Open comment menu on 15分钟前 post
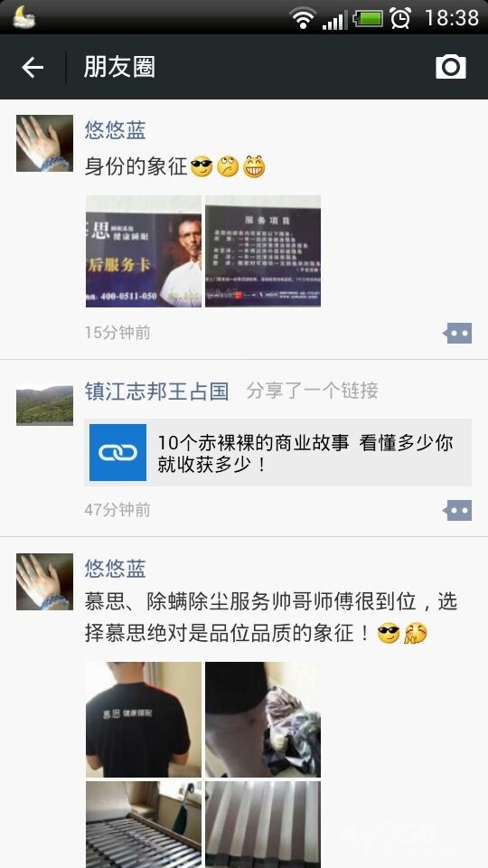Viewport: 488px width, 868px height. click(x=457, y=334)
